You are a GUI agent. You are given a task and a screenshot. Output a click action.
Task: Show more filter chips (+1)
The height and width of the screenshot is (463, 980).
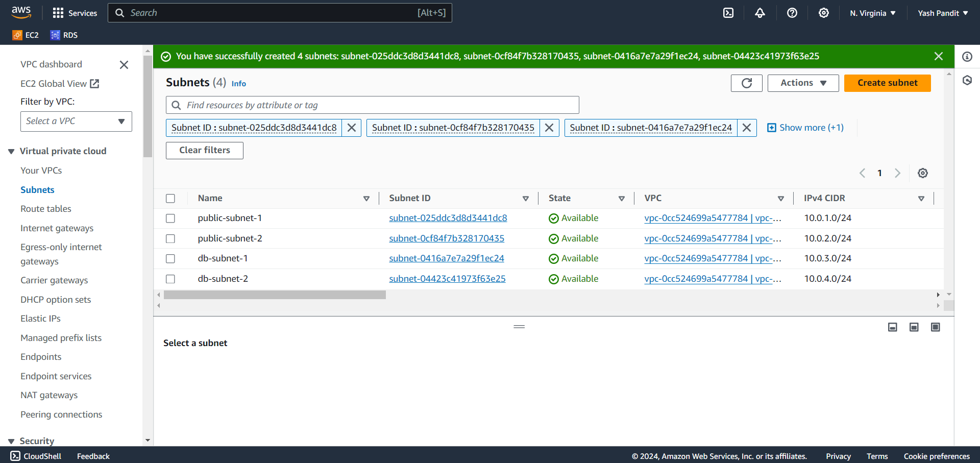point(805,128)
